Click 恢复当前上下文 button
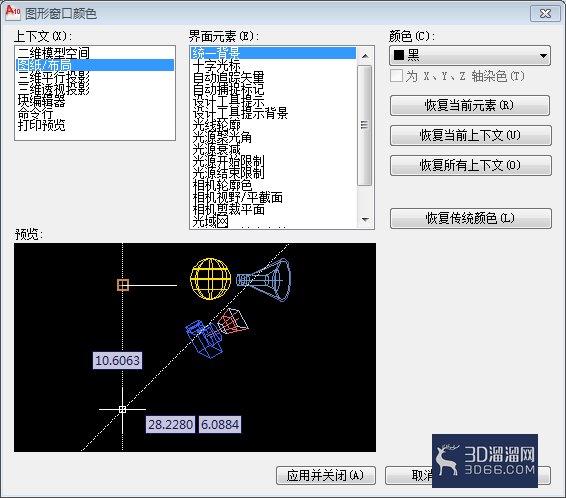Screen dimensions: 566x498 (470, 135)
